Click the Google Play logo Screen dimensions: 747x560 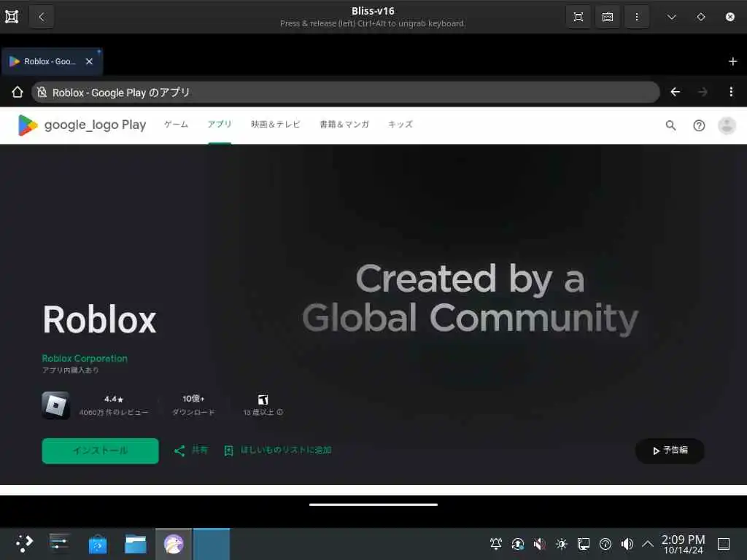point(82,125)
